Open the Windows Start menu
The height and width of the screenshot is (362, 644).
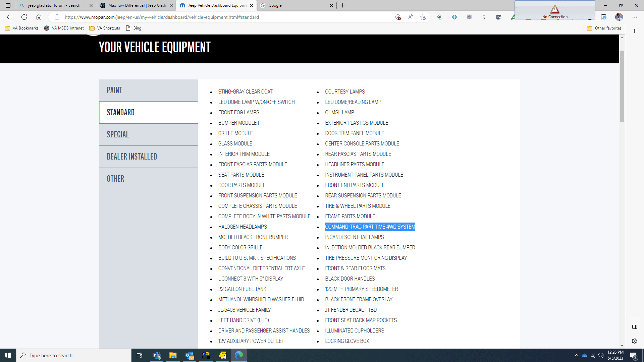click(x=8, y=355)
